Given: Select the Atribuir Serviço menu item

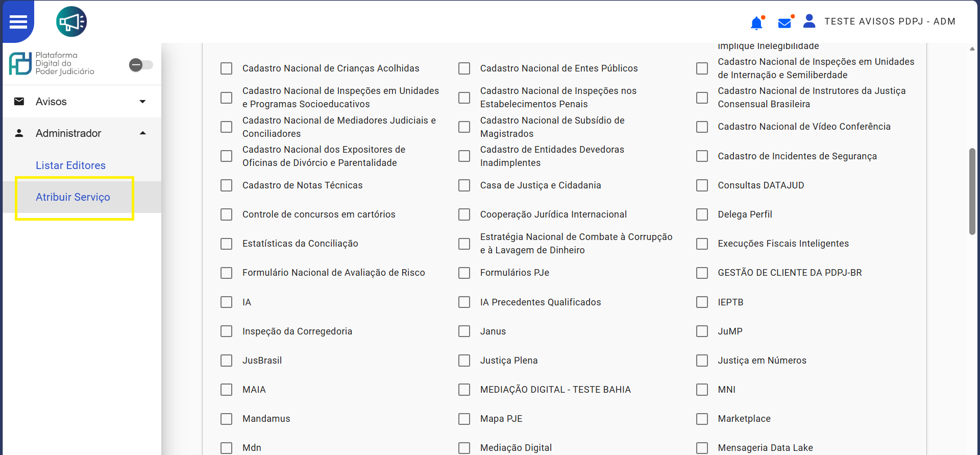Looking at the screenshot, I should tap(73, 197).
